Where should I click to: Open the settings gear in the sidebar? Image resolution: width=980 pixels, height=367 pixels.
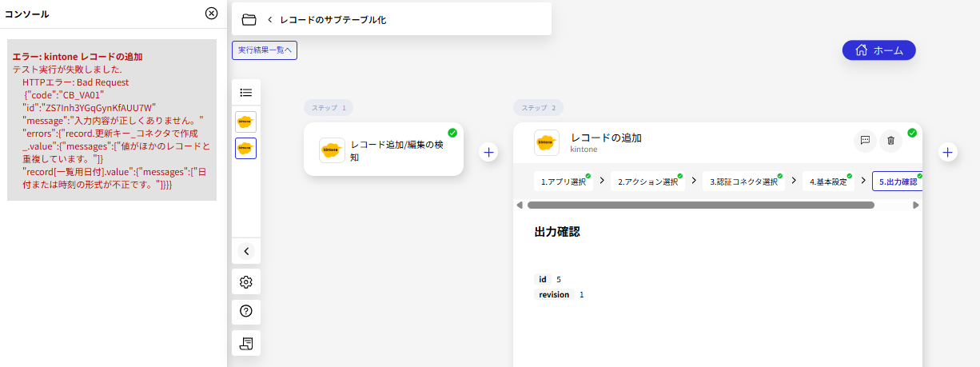point(246,281)
